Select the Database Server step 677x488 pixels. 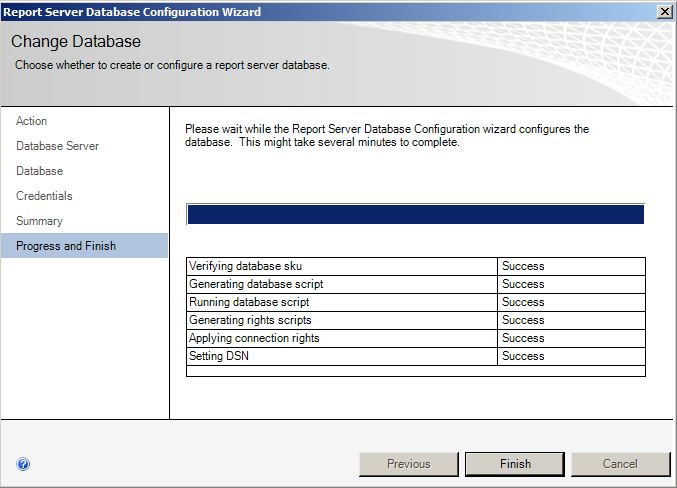coord(57,146)
